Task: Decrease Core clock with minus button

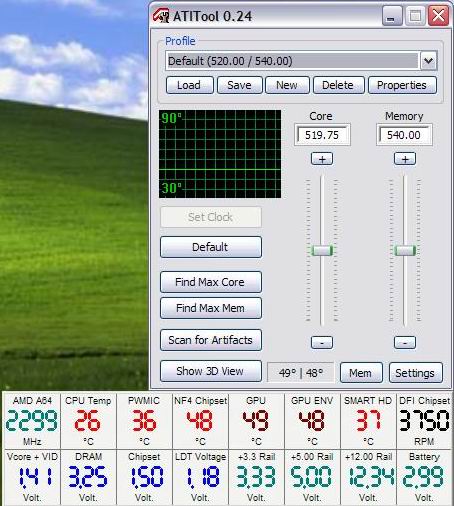Action: point(322,342)
